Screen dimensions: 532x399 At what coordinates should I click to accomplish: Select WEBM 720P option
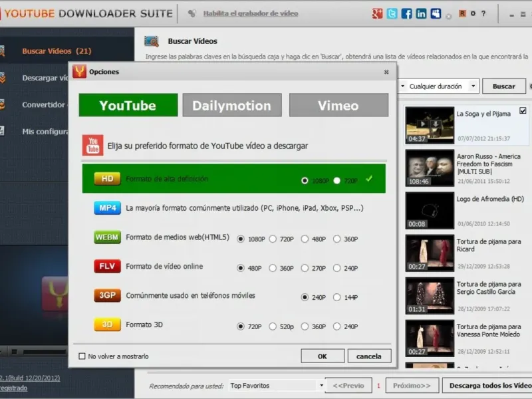(273, 239)
